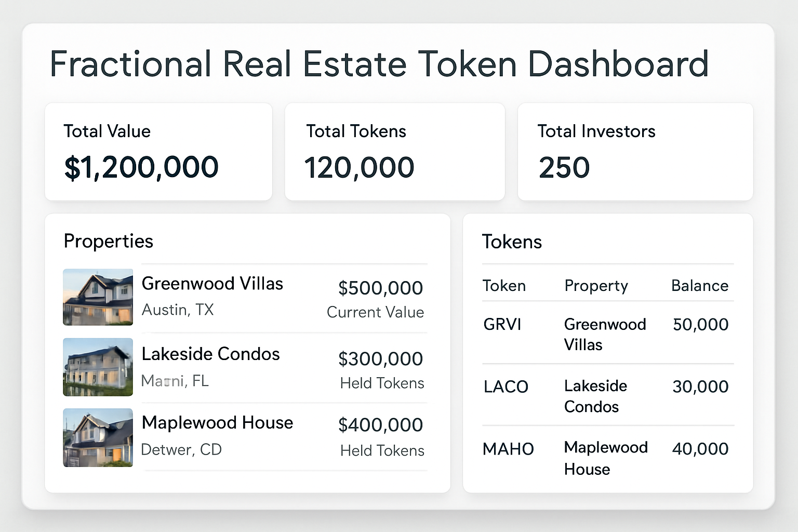Click the Lakeside Condos property thumbnail
Screen dimensions: 798x532
pos(98,367)
